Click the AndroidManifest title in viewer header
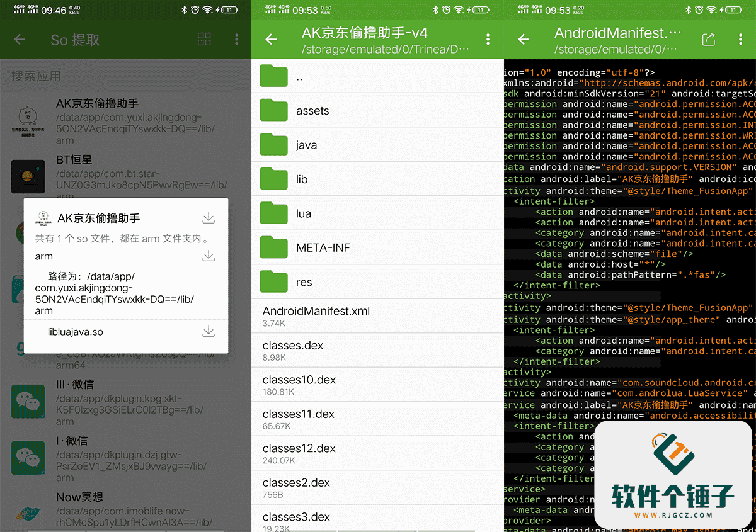 617,33
